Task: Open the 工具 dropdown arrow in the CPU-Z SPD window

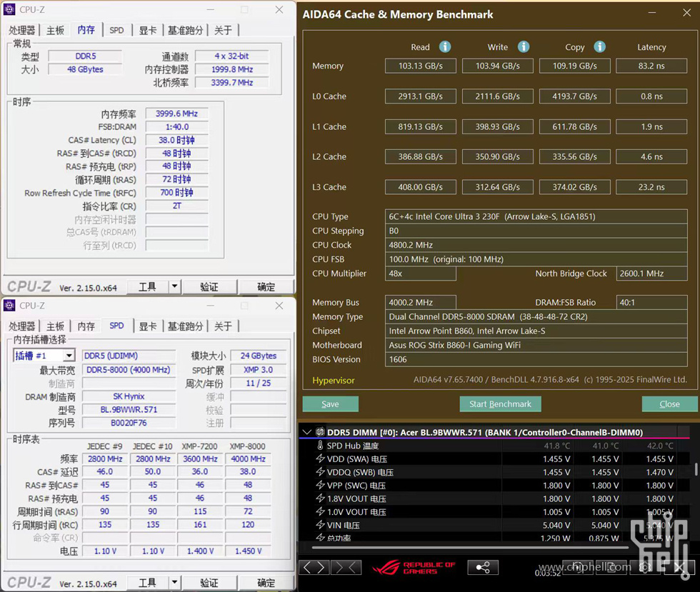Action: coord(174,583)
